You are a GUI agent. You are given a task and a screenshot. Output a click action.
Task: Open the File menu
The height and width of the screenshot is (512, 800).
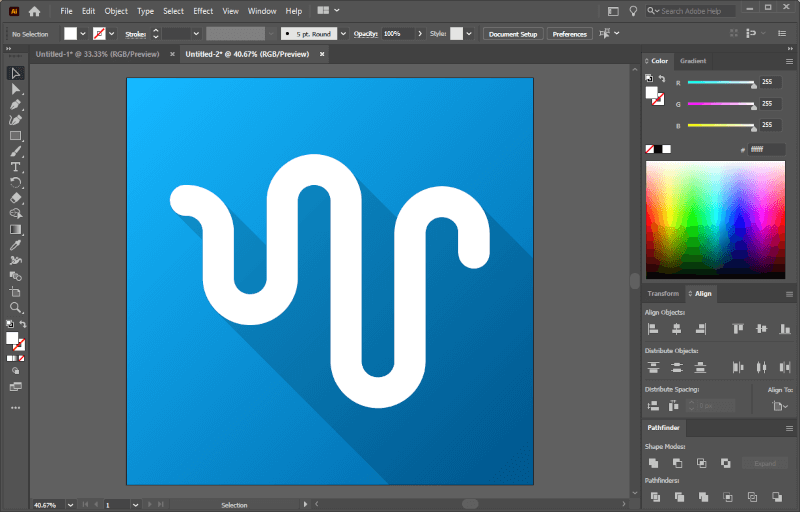(x=66, y=11)
